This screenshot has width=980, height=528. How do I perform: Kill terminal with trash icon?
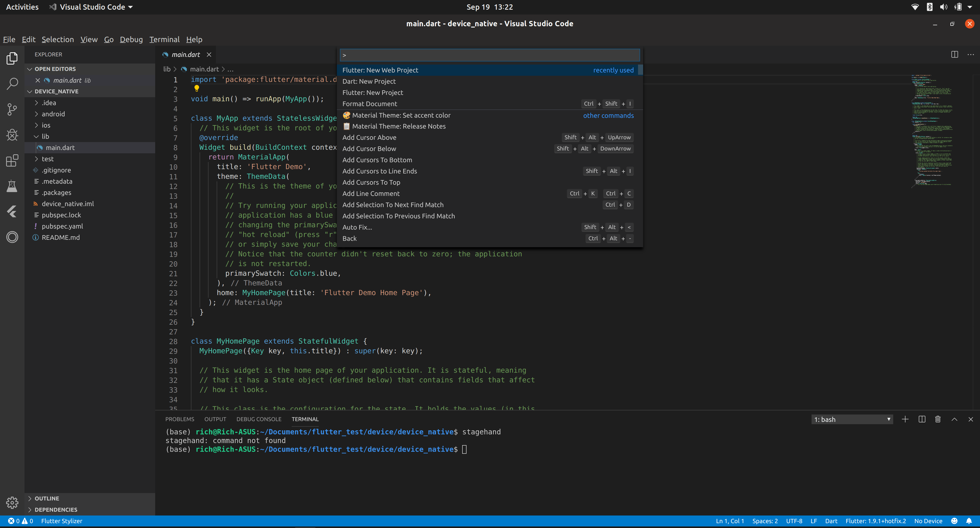pyautogui.click(x=938, y=419)
